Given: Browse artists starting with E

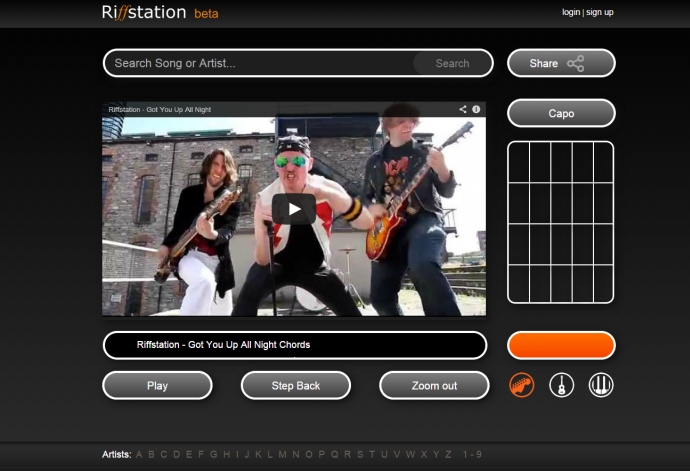Looking at the screenshot, I should point(189,454).
